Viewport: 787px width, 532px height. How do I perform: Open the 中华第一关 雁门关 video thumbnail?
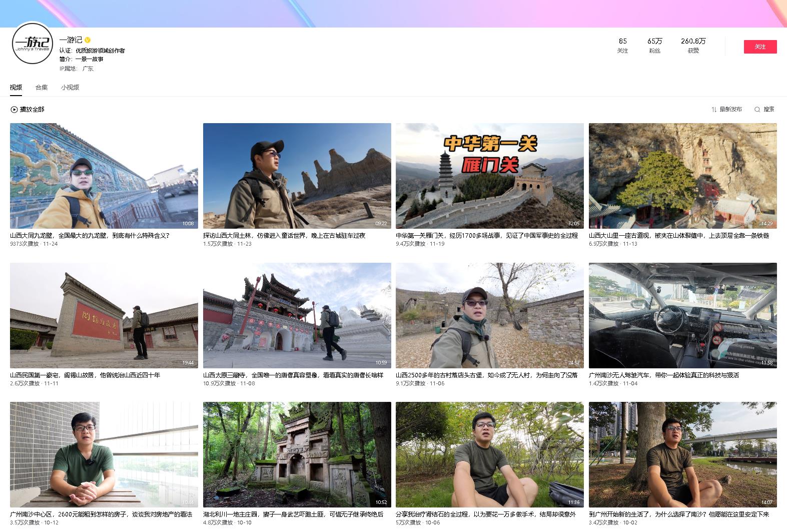click(x=489, y=176)
